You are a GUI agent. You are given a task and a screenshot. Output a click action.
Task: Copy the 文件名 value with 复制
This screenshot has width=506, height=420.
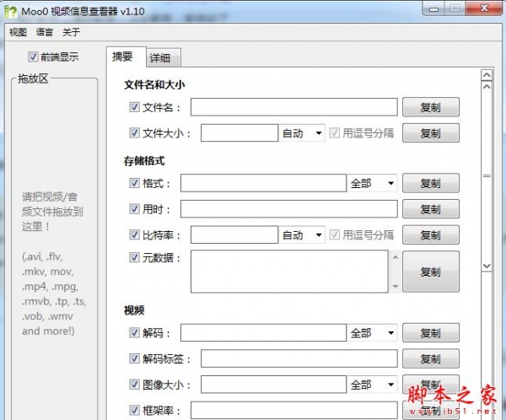point(431,107)
